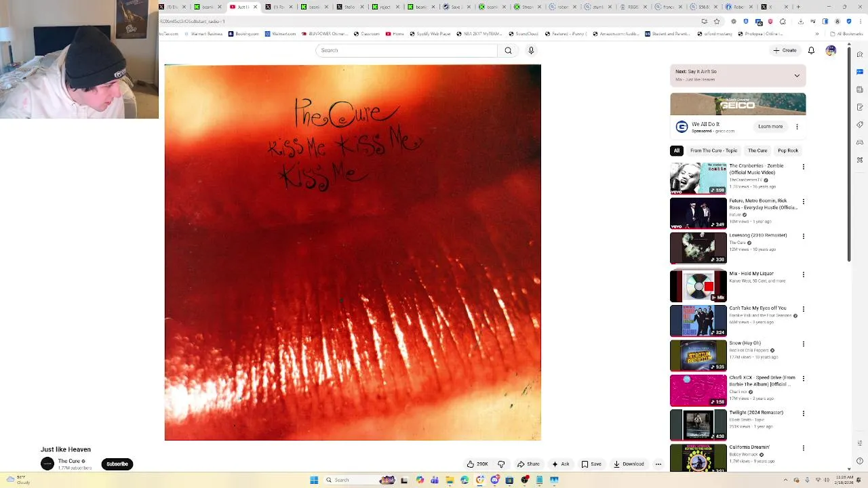Open more options for Cranberries Zombie
The width and height of the screenshot is (868, 488).
pos(804,167)
